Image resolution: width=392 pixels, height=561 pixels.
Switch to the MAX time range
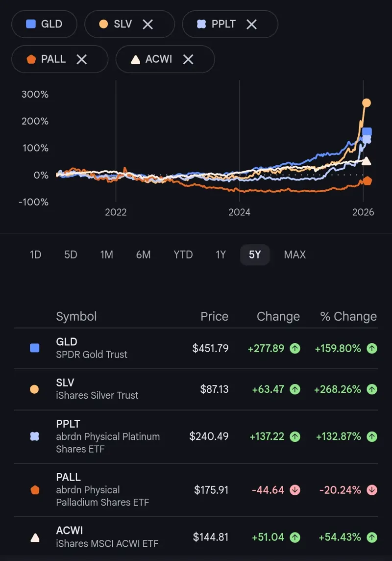[x=294, y=255]
